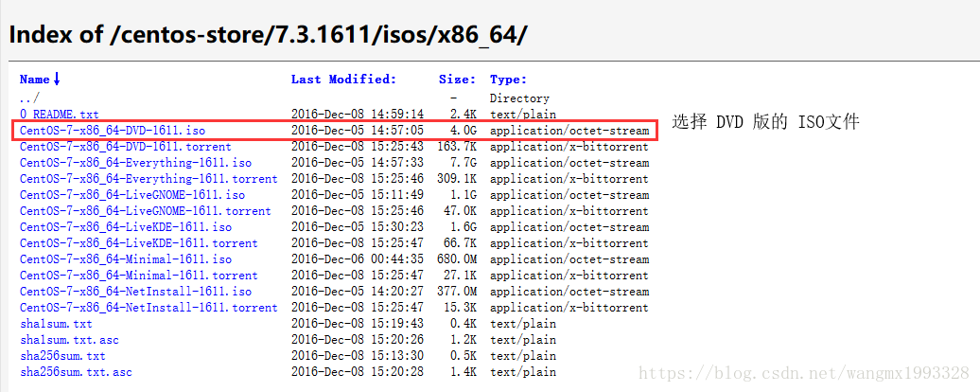Download CentOS-7-x86_64-LiveGNOME-1611.iso

(x=132, y=195)
